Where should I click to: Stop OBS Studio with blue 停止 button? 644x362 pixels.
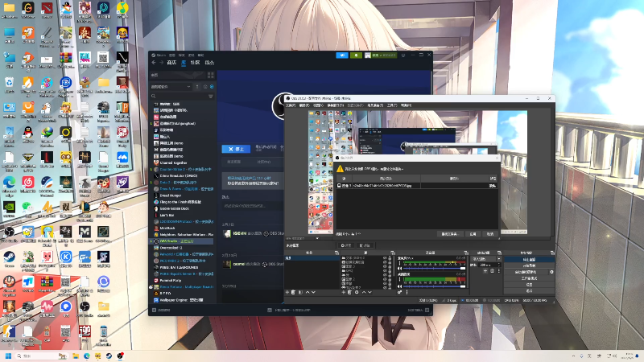[236, 149]
